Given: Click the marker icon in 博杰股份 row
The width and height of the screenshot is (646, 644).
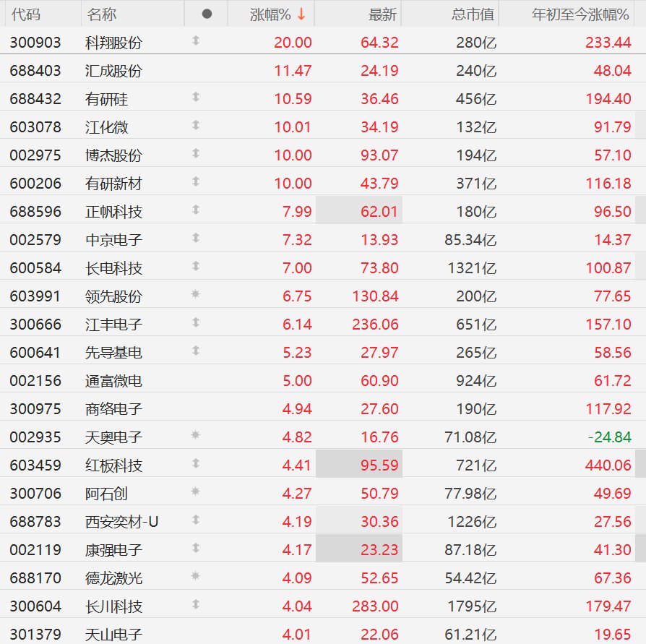Looking at the screenshot, I should [196, 154].
